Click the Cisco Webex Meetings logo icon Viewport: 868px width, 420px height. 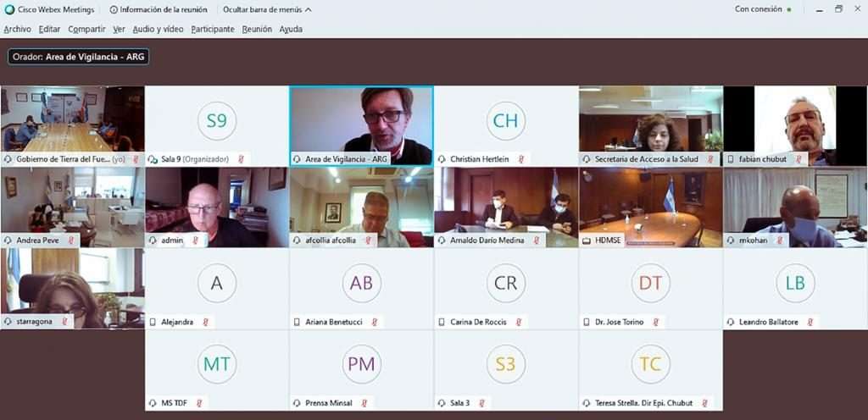point(8,9)
